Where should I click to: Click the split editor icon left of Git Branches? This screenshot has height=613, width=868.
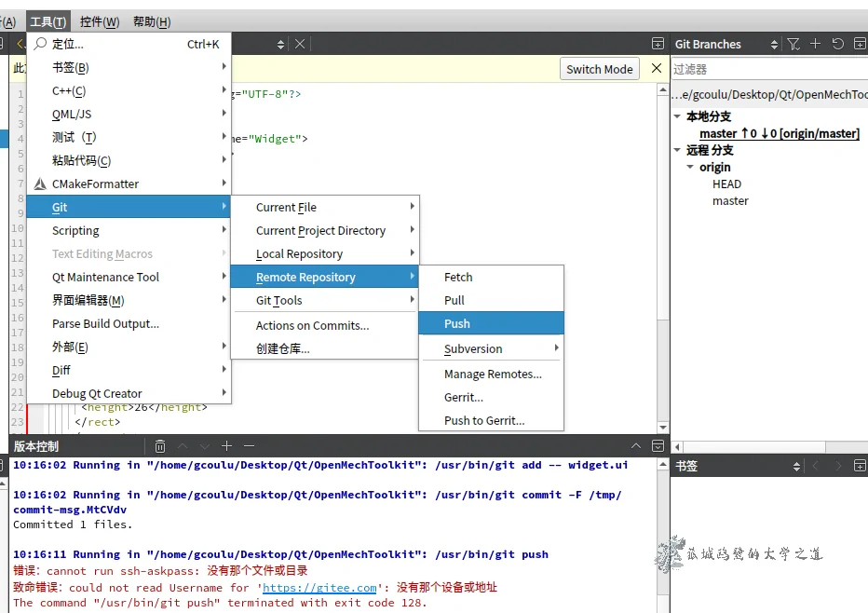tap(658, 44)
